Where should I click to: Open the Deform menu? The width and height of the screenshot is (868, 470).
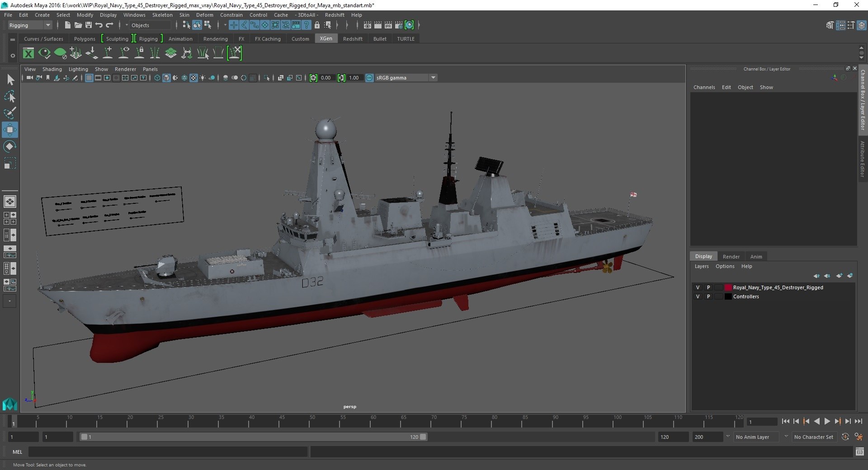[x=204, y=15]
